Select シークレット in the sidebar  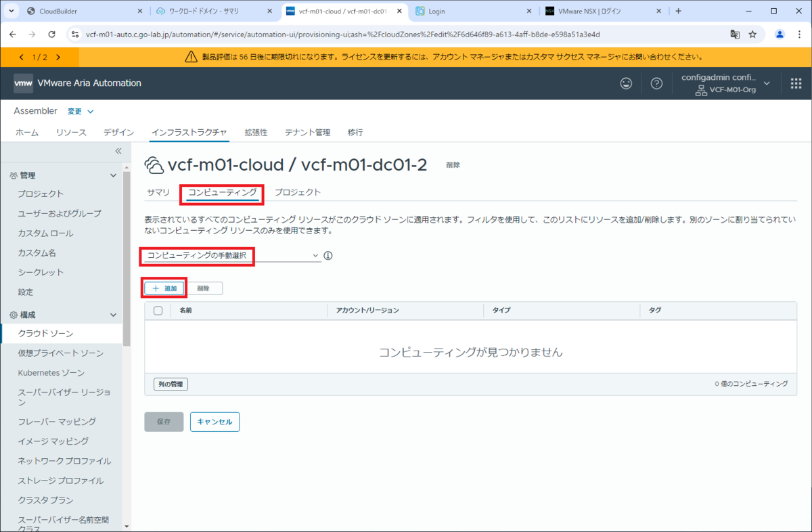41,272
